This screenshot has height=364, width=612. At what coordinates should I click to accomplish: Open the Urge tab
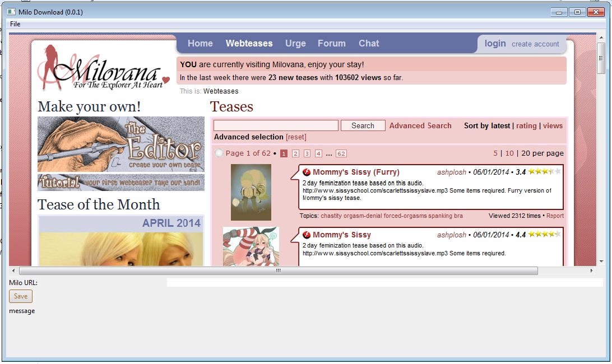295,43
